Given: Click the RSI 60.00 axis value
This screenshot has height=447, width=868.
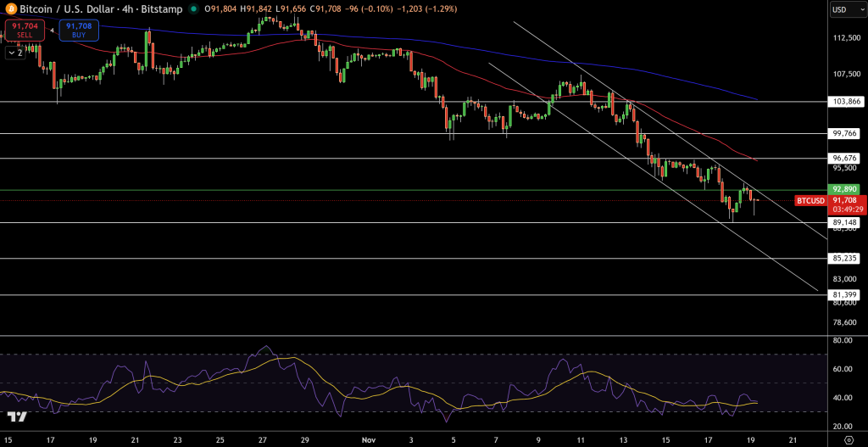Looking at the screenshot, I should (x=844, y=369).
